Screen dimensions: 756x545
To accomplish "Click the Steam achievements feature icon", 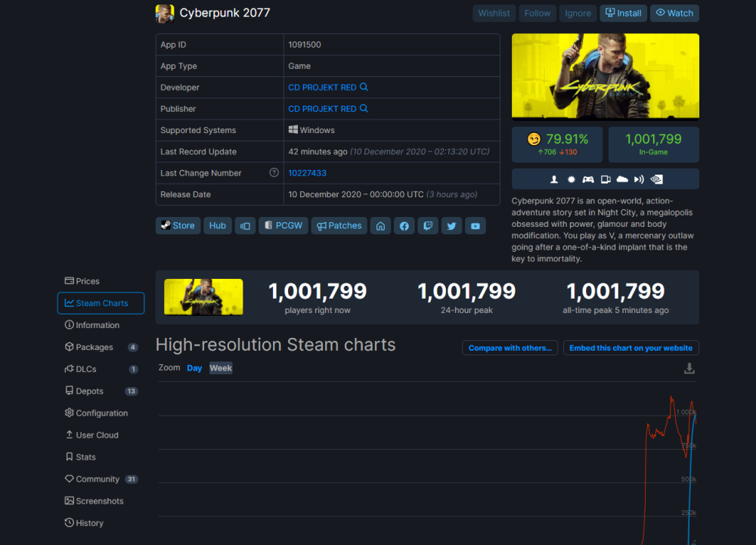I will point(572,179).
